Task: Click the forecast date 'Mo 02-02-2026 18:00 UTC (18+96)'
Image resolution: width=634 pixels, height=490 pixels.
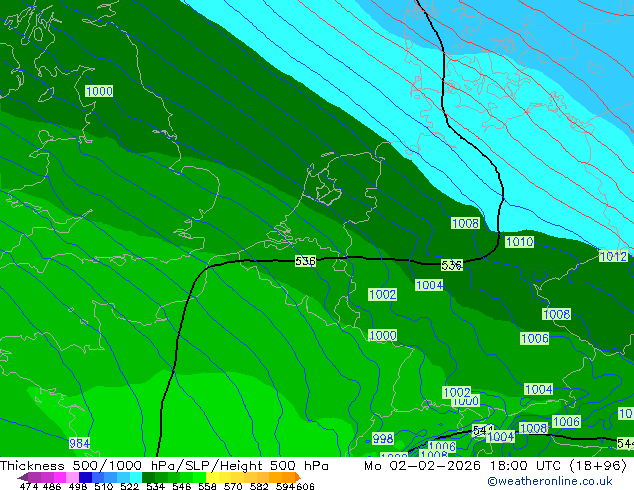Action: (x=495, y=466)
